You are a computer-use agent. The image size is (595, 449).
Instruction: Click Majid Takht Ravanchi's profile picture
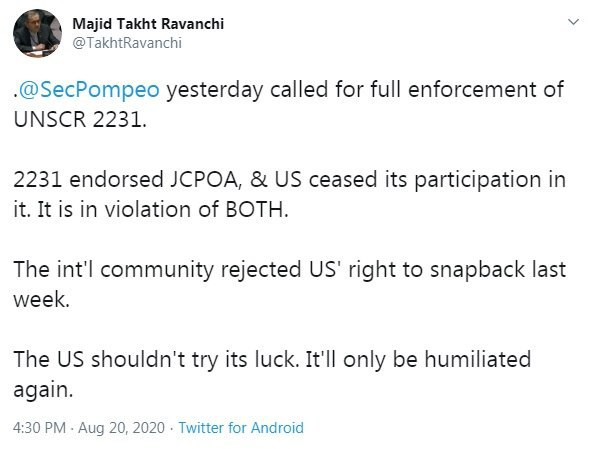point(37,33)
